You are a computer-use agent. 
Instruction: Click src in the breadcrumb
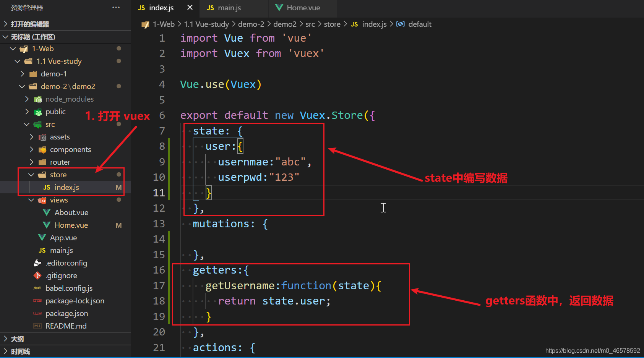coord(310,24)
